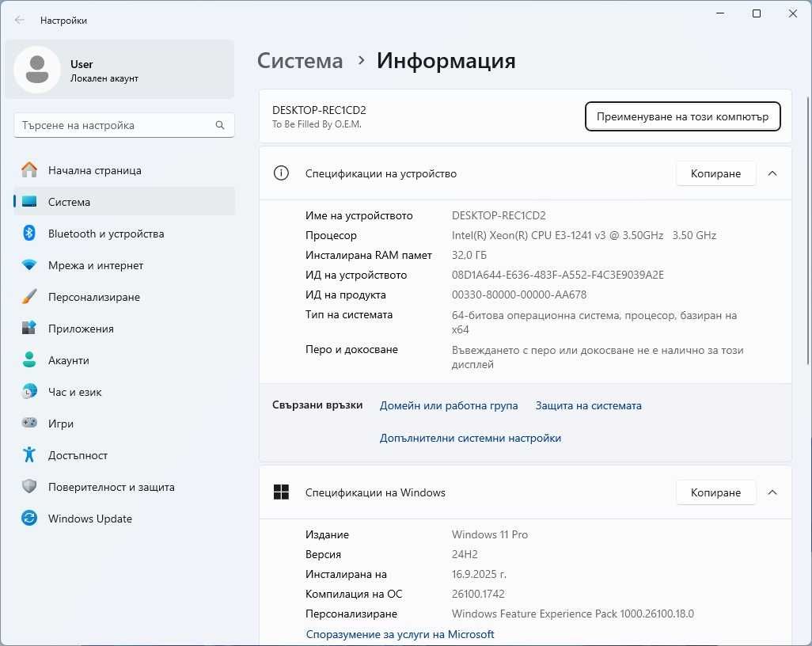Open Защита на системата link

click(x=588, y=405)
